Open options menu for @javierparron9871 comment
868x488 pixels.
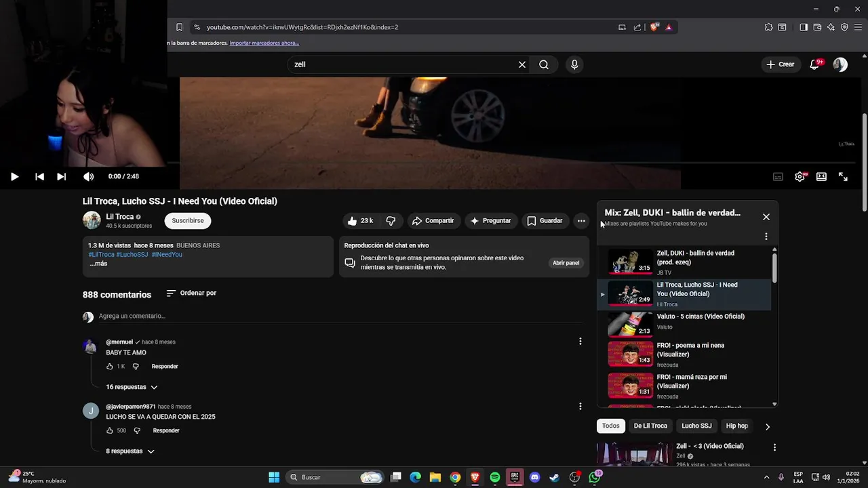coord(580,406)
